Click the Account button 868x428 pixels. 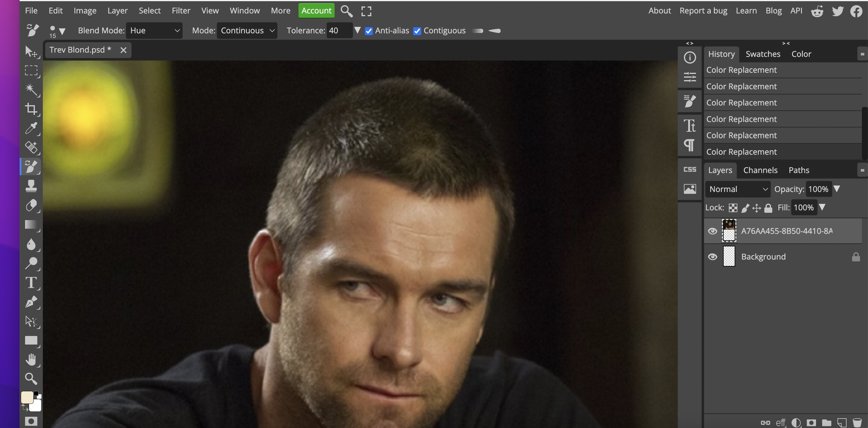tap(316, 10)
